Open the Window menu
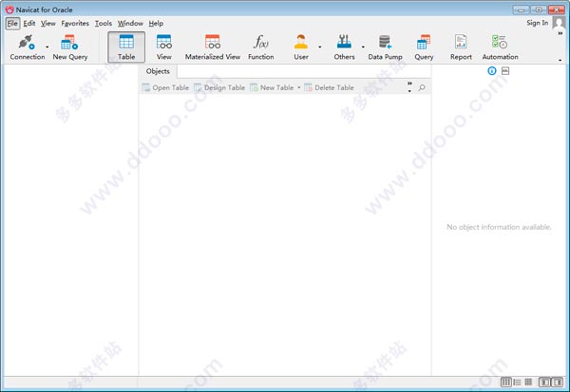Screen dimensions: 570x392 pyautogui.click(x=130, y=23)
